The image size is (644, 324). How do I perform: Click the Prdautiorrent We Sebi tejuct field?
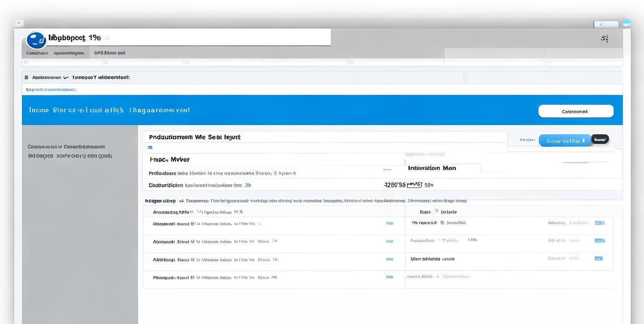pos(324,137)
